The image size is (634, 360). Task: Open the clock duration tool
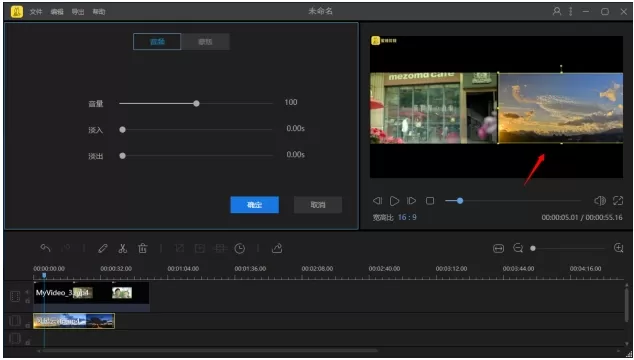240,248
